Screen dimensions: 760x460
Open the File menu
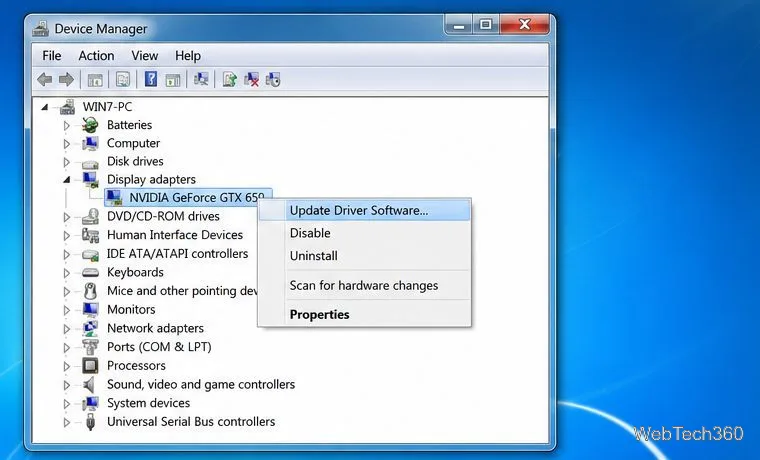[x=52, y=56]
